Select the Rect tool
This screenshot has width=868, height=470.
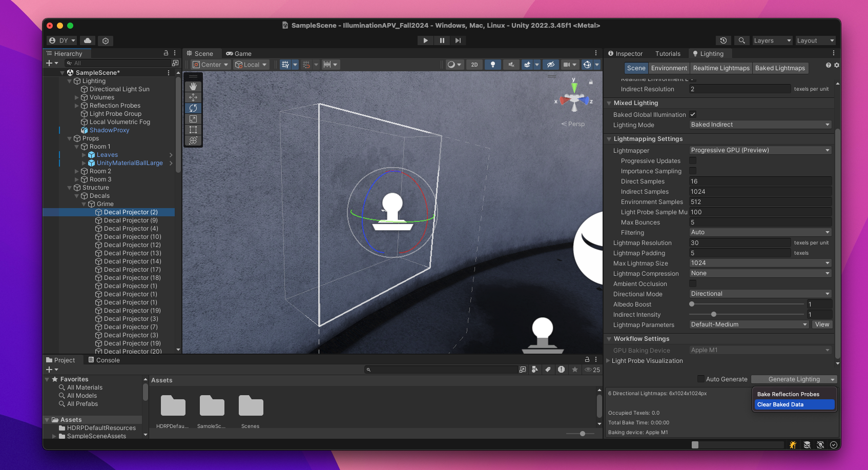pyautogui.click(x=193, y=130)
